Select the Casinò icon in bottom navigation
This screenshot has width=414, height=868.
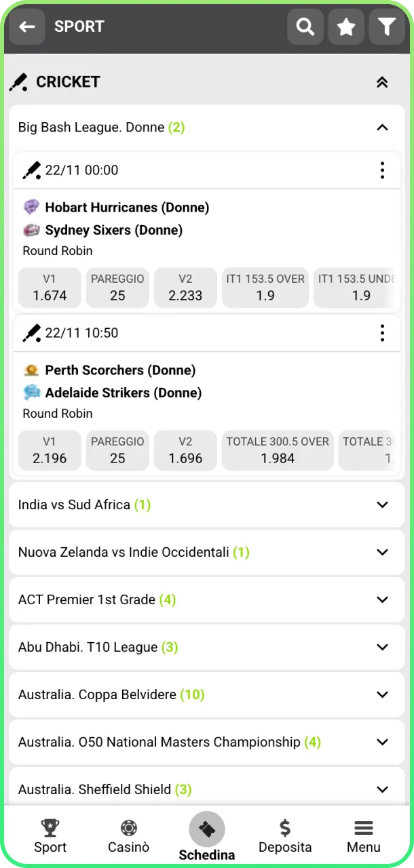pyautogui.click(x=128, y=834)
